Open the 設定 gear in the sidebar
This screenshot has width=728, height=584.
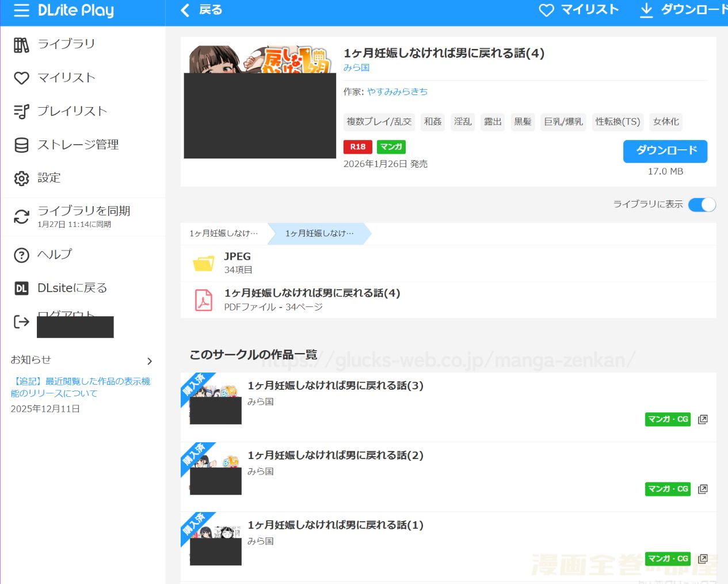pos(21,178)
